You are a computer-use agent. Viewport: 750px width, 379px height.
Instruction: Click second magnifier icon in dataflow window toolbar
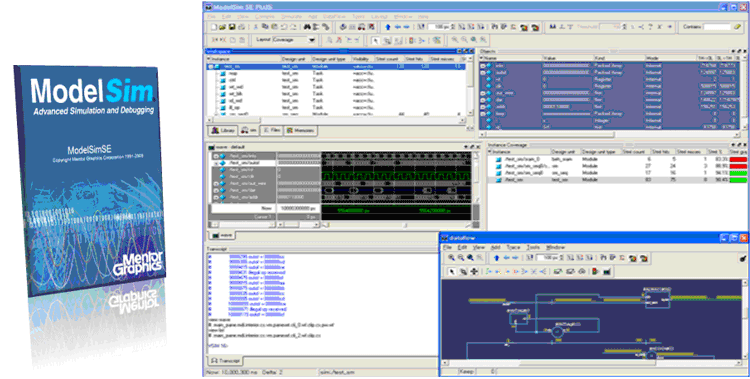[461, 257]
